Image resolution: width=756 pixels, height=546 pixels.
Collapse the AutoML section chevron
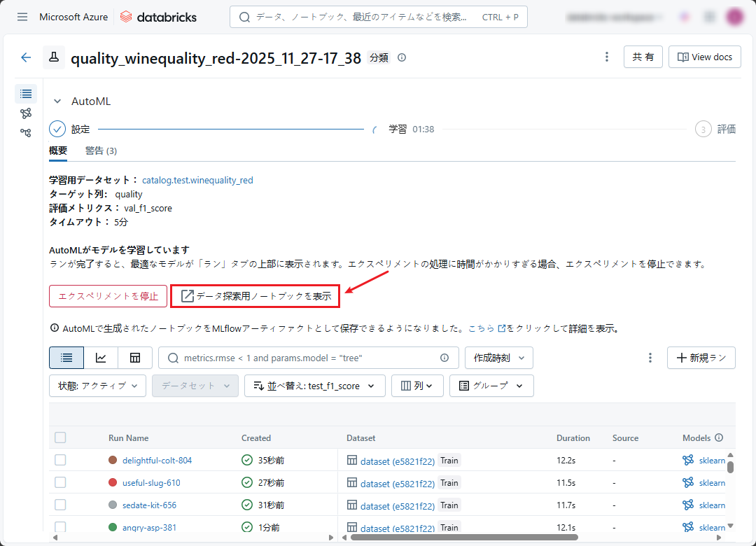tap(57, 101)
